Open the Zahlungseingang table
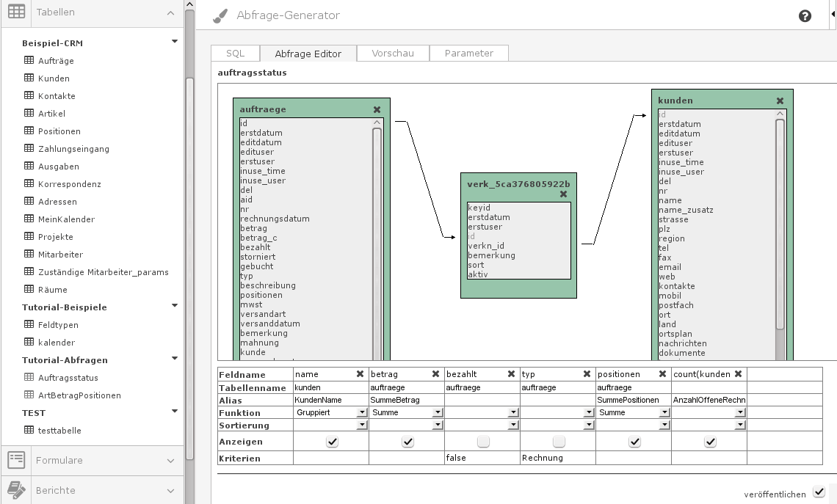837x504 pixels. 73,149
